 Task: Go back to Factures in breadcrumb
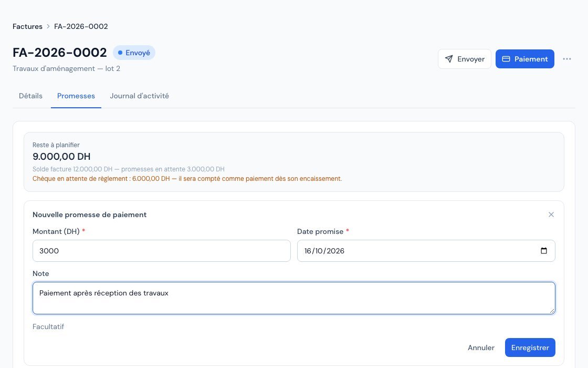click(27, 26)
